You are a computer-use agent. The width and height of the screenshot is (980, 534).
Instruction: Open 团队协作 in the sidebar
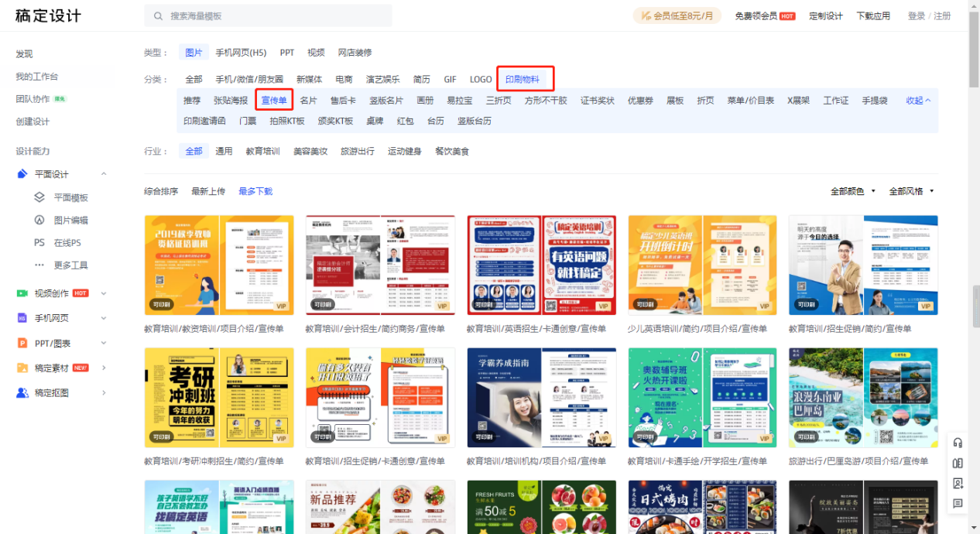(x=33, y=99)
